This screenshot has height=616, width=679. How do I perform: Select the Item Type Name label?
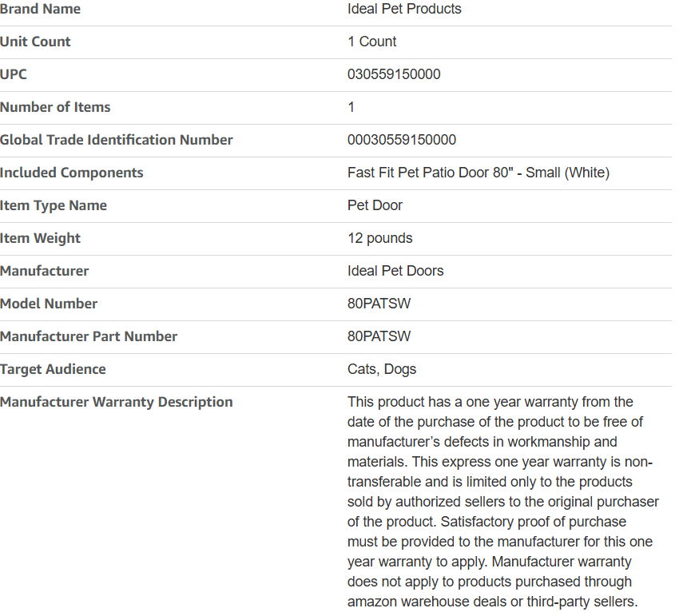point(54,205)
